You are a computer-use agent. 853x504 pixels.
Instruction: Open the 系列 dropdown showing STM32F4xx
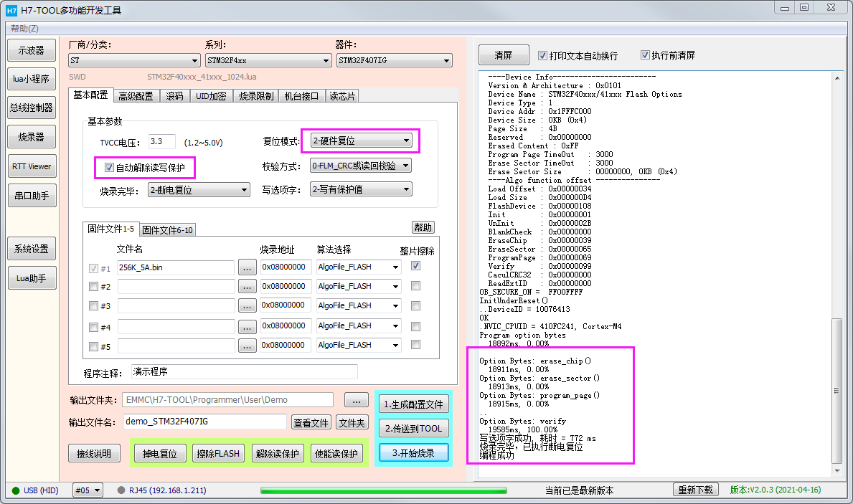click(269, 60)
